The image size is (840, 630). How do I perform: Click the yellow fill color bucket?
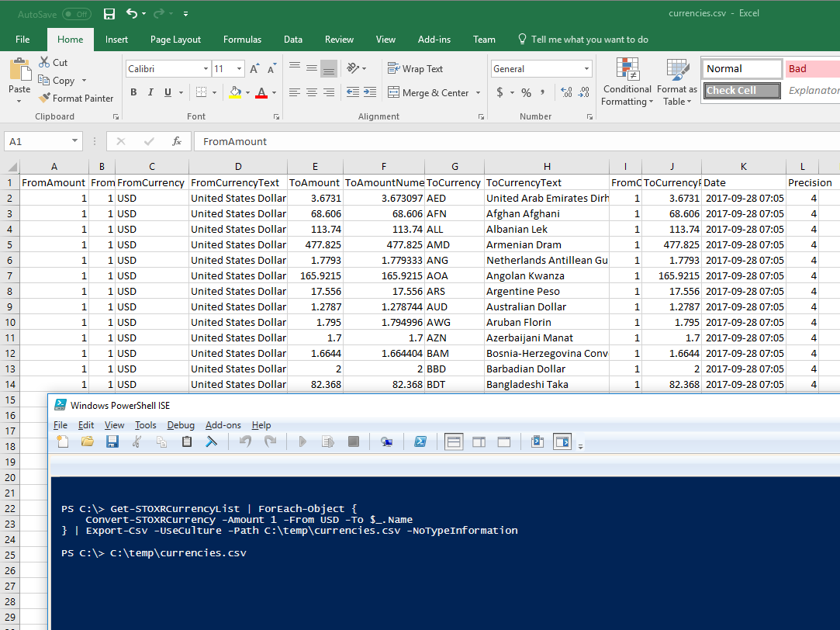point(236,93)
